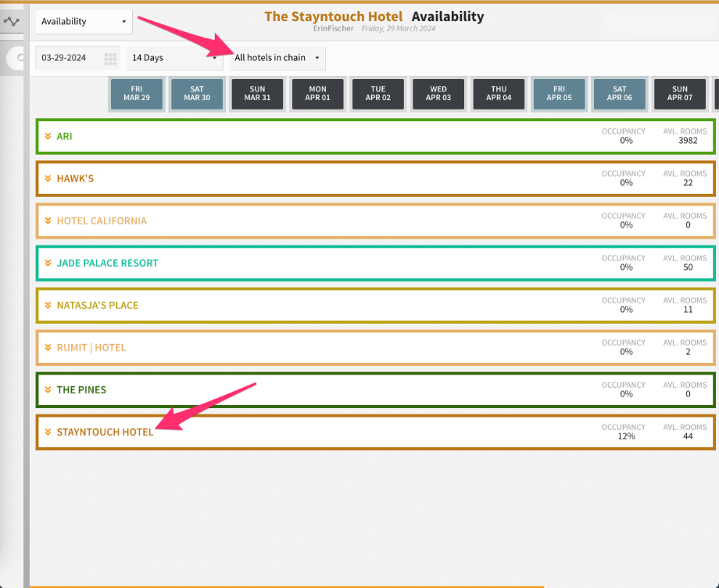This screenshot has height=588, width=719.
Task: Open the 14 Days range dropdown
Action: coord(174,58)
